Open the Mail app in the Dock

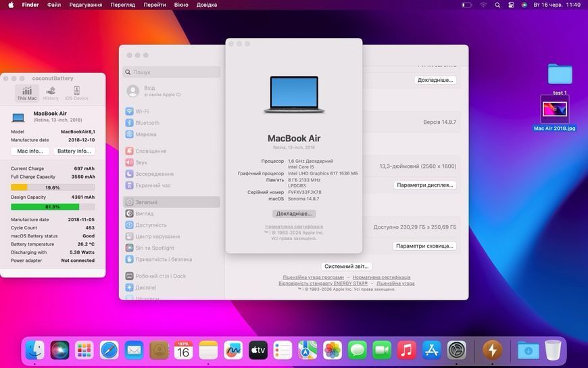[134, 350]
